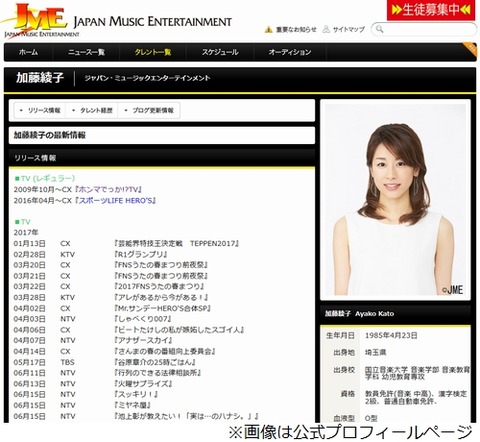The height and width of the screenshot is (442, 480).
Task: Click the 03月20日 date cell
Action: click(29, 265)
